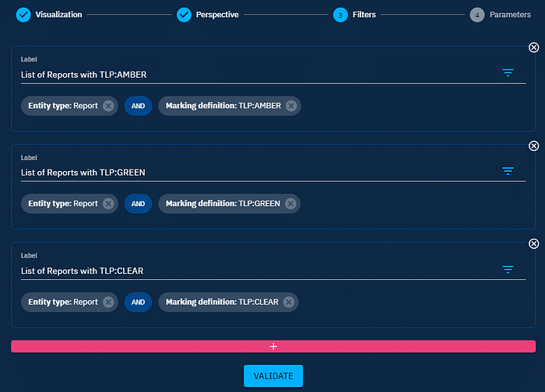Remove Entity type chip in AMBER block
This screenshot has width=545, height=392.
pos(108,106)
